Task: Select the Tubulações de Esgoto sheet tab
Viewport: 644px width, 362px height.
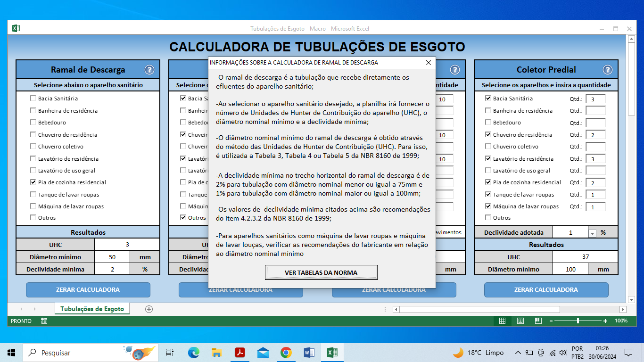Action: point(92,309)
